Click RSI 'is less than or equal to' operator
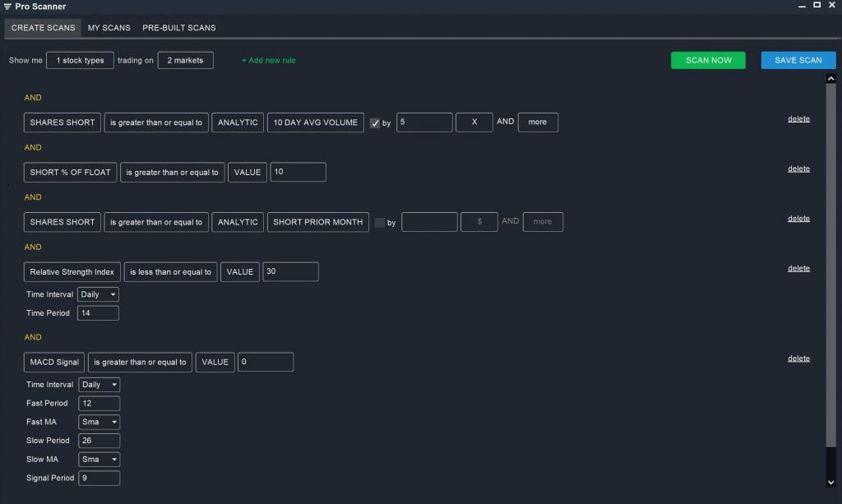This screenshot has width=842, height=504. tap(171, 271)
